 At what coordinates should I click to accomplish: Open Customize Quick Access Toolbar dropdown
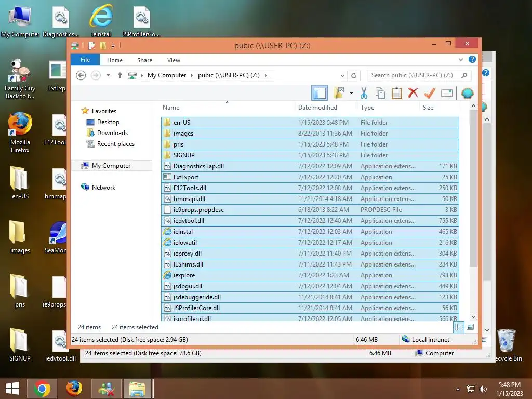click(x=113, y=46)
